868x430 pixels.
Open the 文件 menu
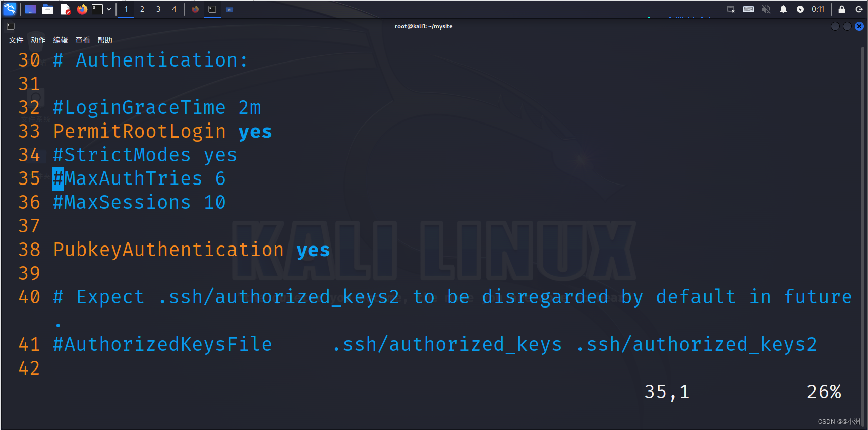[x=16, y=40]
